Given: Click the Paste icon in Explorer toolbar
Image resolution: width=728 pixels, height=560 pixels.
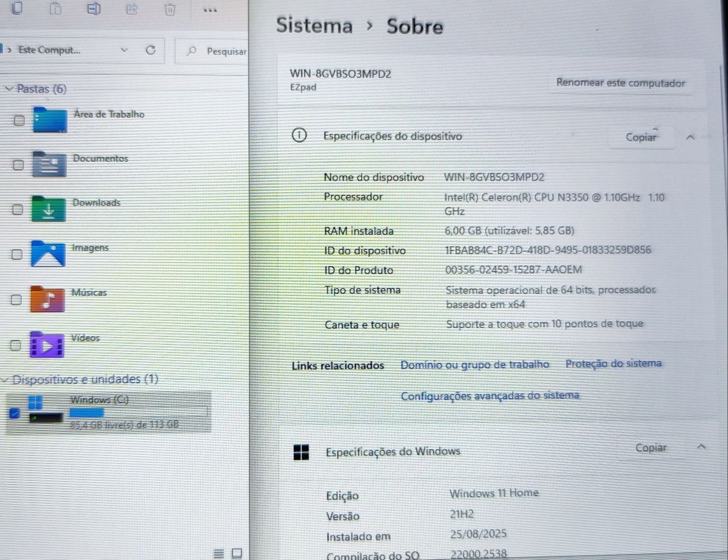Looking at the screenshot, I should coord(55,8).
